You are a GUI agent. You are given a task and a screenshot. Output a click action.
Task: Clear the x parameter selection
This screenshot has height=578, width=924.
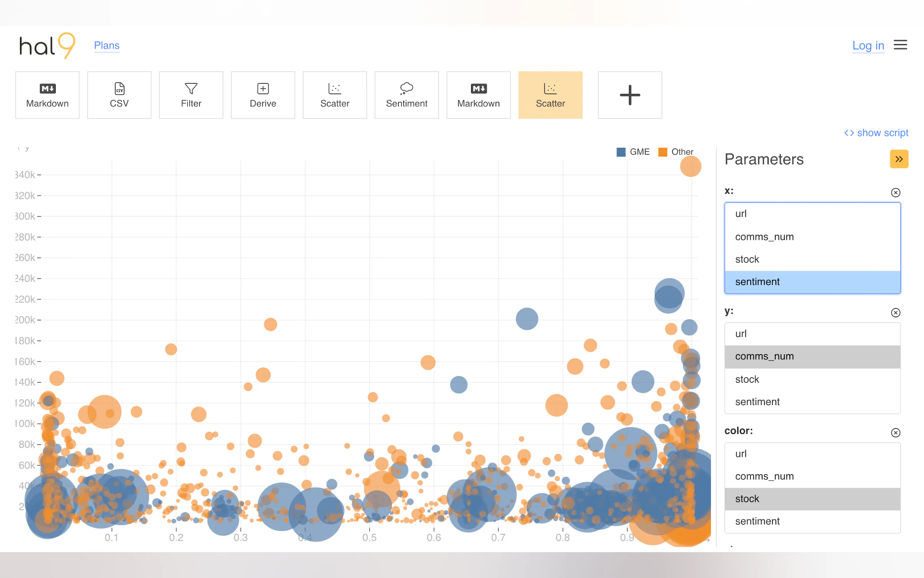895,192
